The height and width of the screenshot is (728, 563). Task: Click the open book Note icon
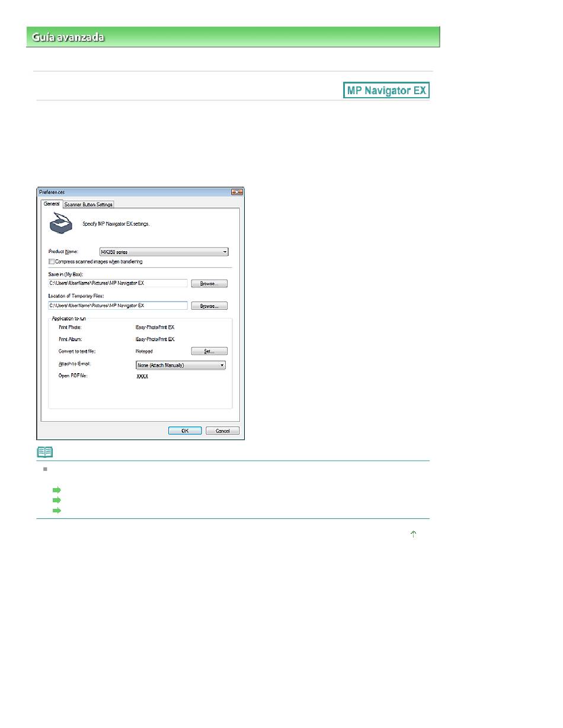(45, 452)
